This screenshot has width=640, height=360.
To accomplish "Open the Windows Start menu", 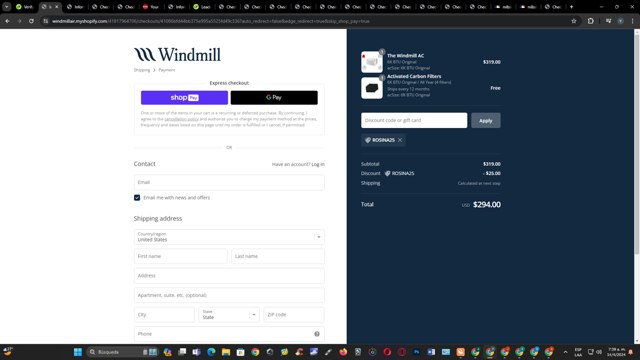I will [x=78, y=352].
